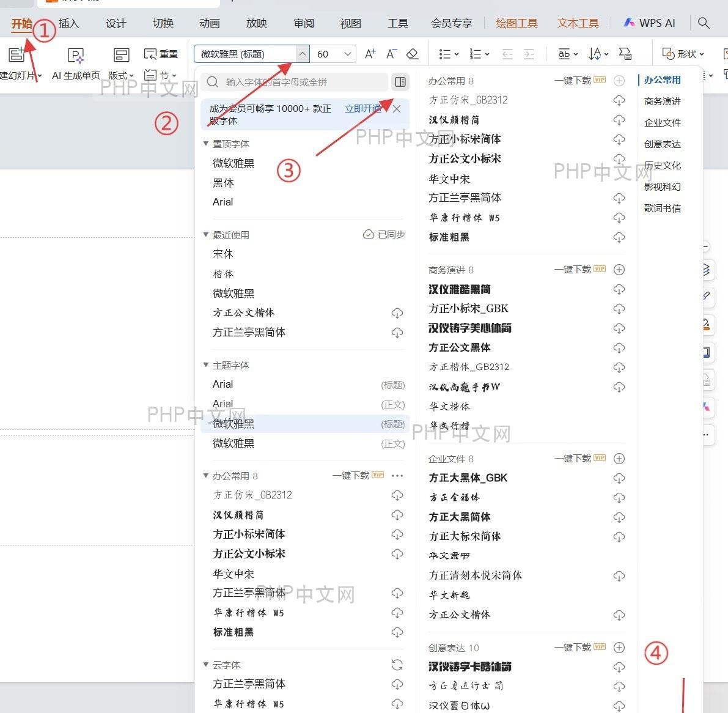Click the decrease indent icon
728x713 pixels.
click(x=507, y=54)
